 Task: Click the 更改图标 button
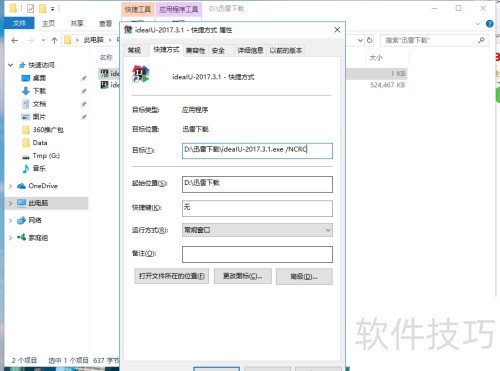click(243, 276)
